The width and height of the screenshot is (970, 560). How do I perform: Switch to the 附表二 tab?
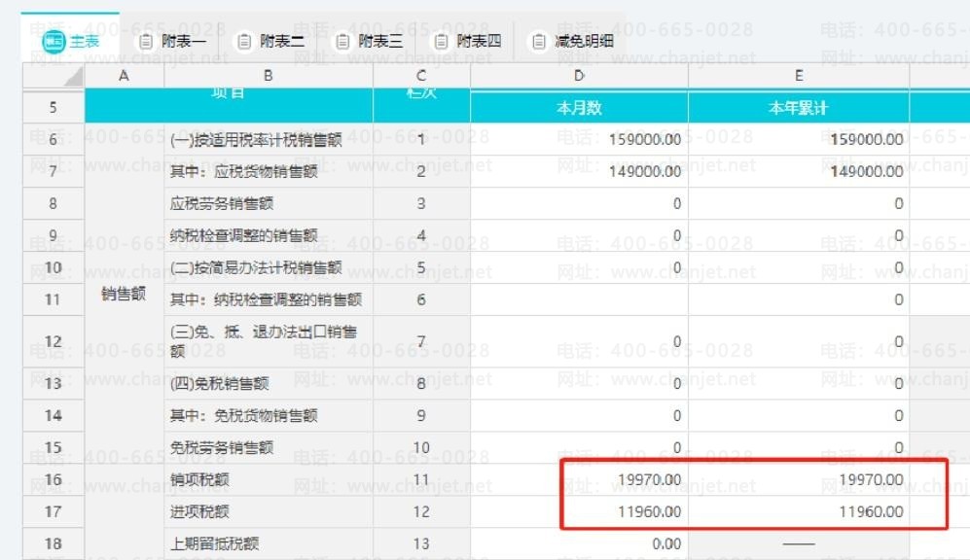[272, 42]
